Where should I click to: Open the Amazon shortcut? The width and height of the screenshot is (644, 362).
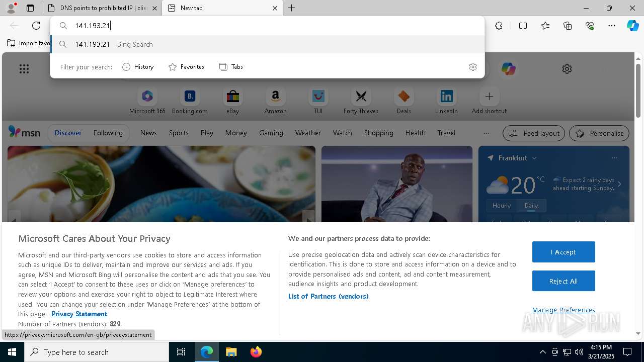tap(275, 101)
